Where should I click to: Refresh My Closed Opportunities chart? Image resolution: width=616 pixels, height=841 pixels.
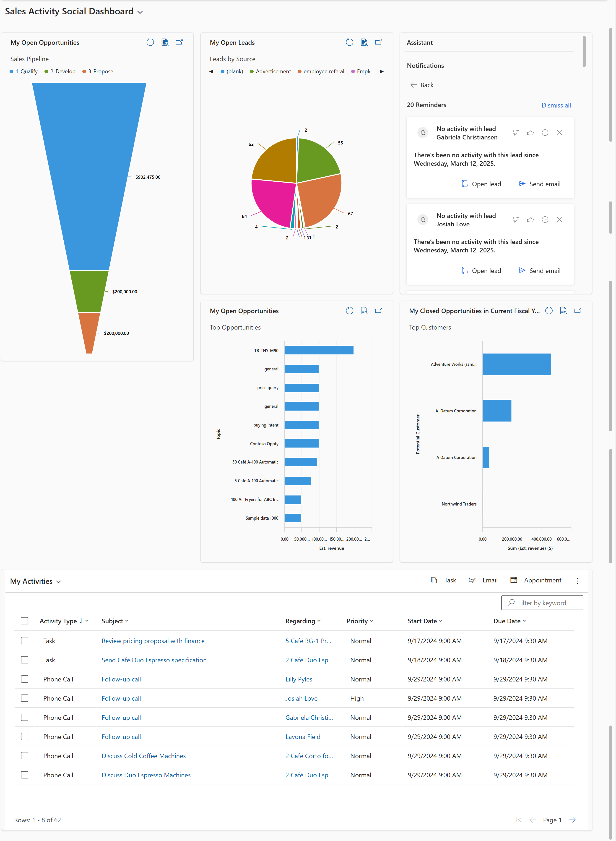click(548, 310)
